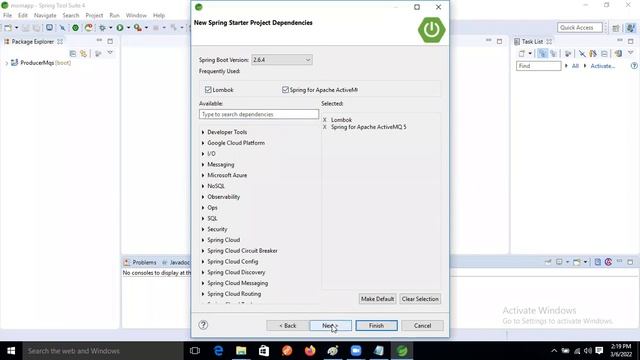Open Zoom from the taskbar
Screen dimensions: 640x360
(356, 351)
